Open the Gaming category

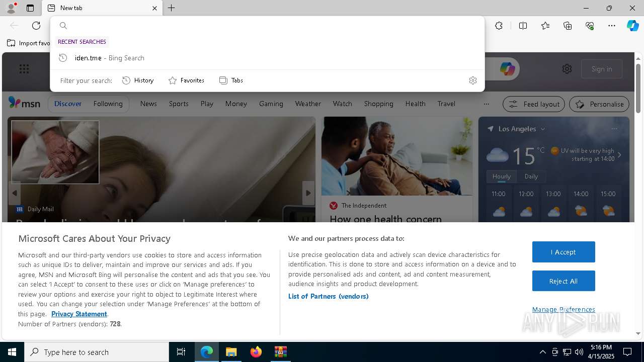[x=271, y=104]
